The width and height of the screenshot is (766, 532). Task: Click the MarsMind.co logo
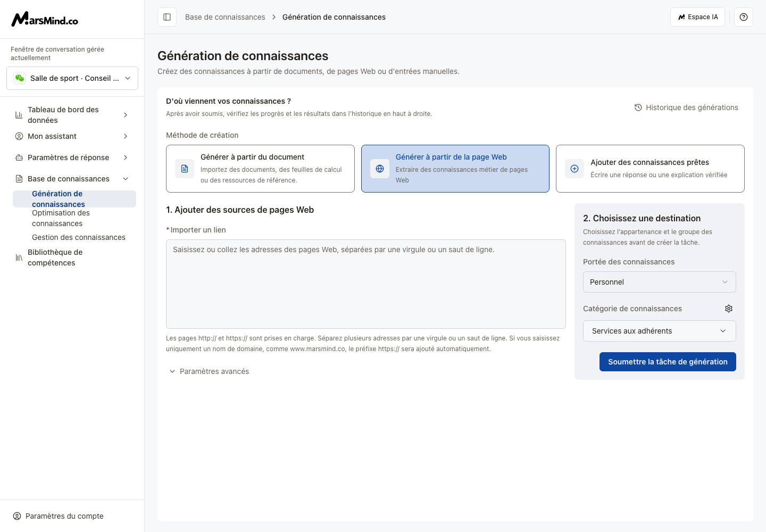pos(45,19)
